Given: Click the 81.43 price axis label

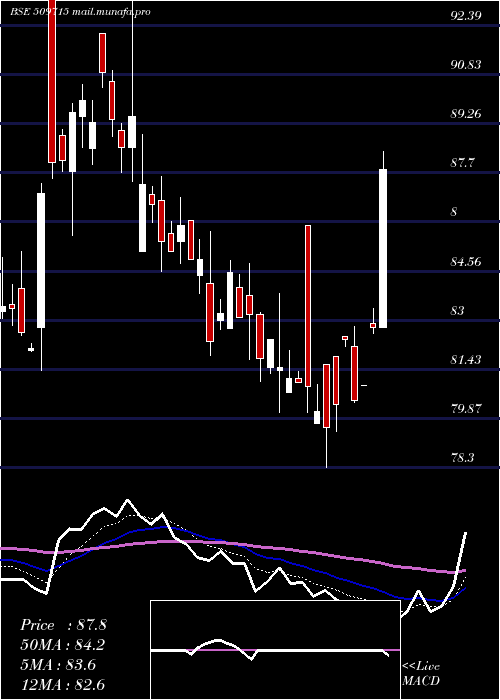Looking at the screenshot, I should pyautogui.click(x=466, y=359).
